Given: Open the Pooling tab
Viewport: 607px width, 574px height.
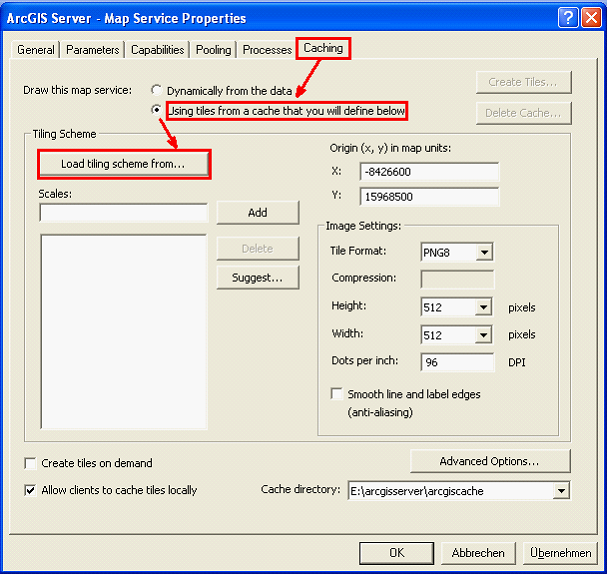Looking at the screenshot, I should tap(213, 50).
